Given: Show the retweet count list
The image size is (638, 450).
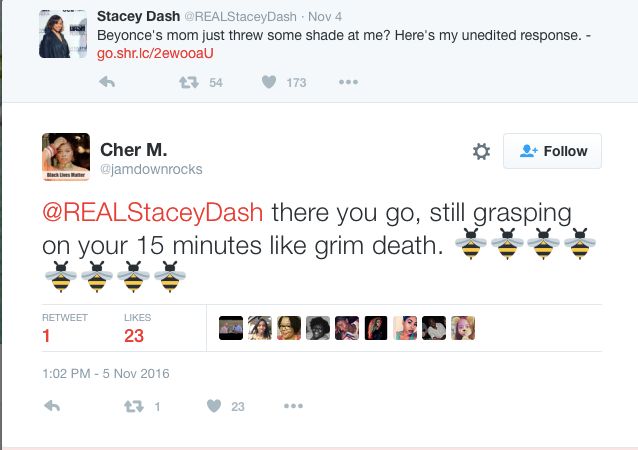Looking at the screenshot, I should (64, 329).
